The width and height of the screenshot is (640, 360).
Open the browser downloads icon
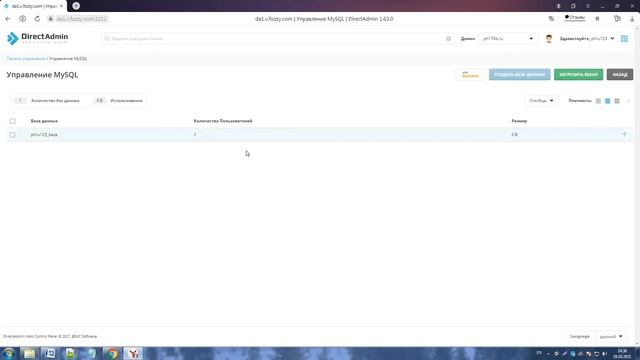click(632, 19)
